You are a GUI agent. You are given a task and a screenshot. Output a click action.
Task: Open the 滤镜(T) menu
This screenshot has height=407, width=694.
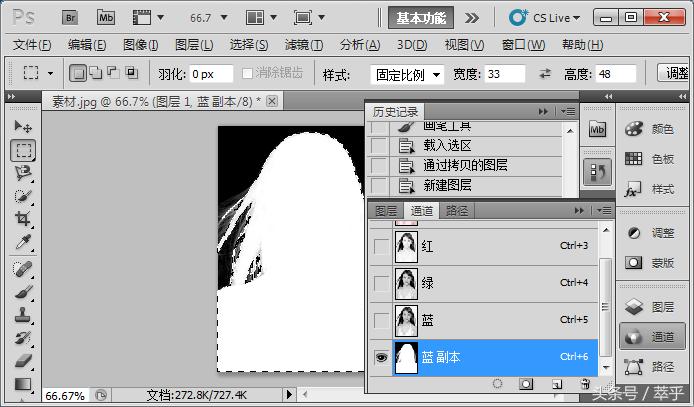(x=304, y=45)
